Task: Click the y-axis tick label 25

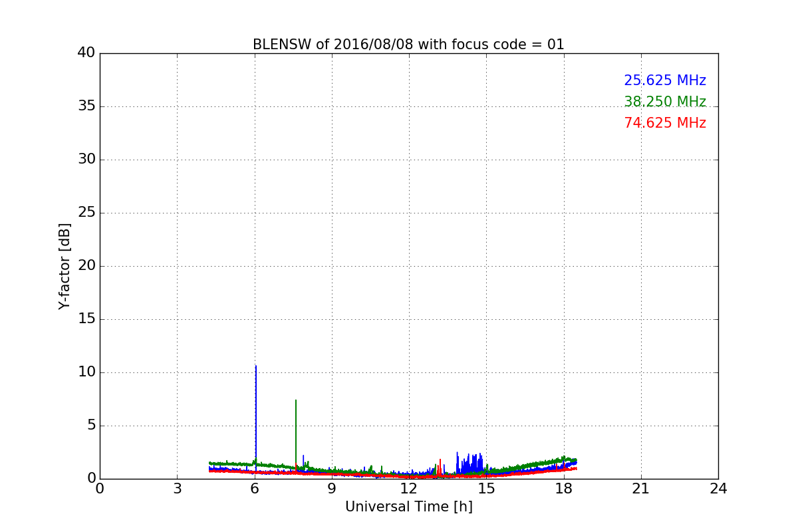Action: coord(86,213)
